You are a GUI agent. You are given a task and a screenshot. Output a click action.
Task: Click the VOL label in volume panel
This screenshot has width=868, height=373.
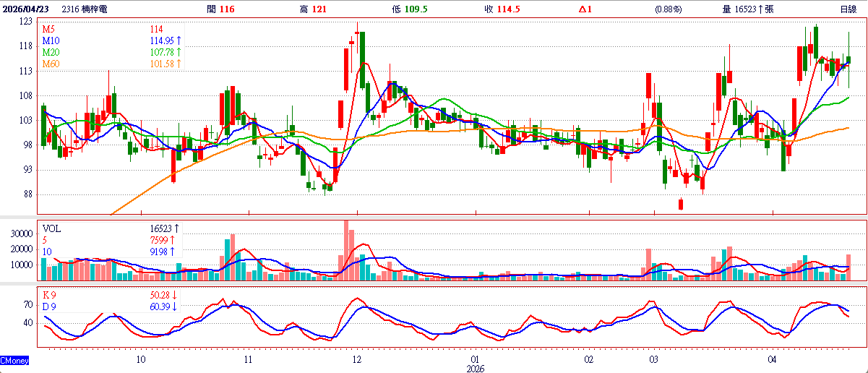tap(52, 228)
